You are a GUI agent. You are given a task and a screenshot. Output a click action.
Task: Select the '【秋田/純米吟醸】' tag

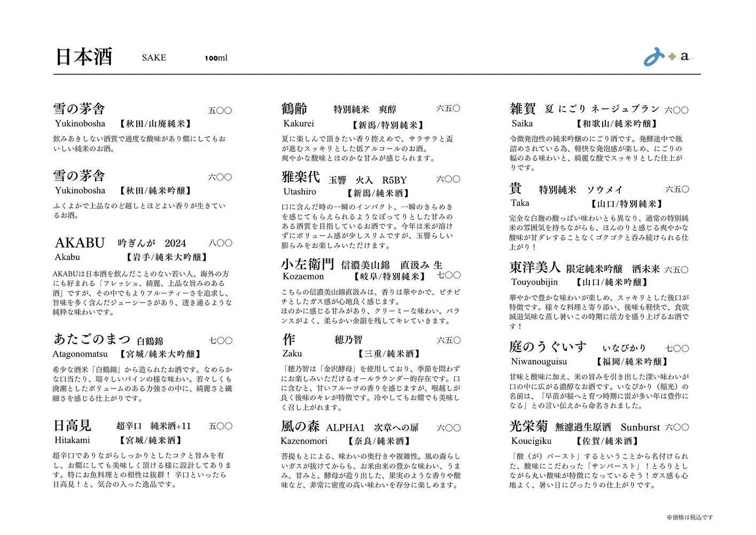[154, 191]
